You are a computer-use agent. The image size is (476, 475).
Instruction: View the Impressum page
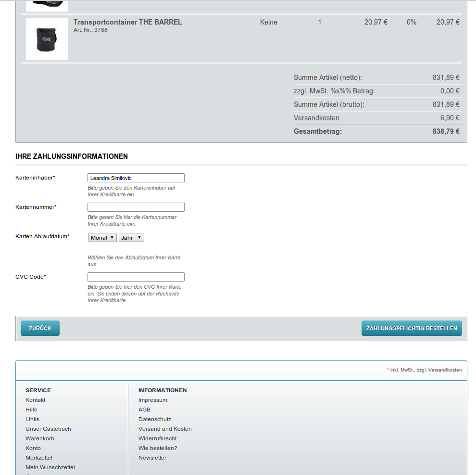pyautogui.click(x=153, y=400)
